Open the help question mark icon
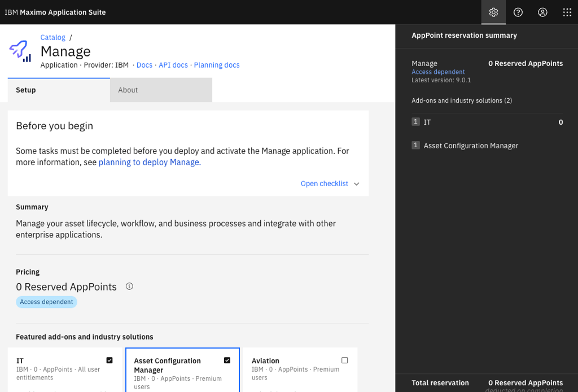Viewport: 578px width, 392px height. (518, 12)
